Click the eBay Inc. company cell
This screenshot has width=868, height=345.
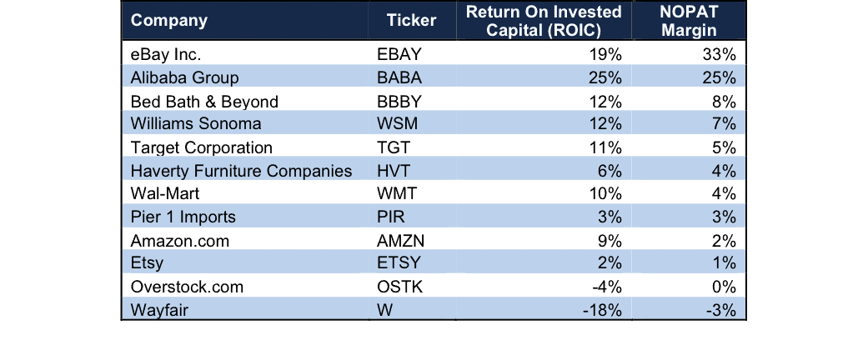[x=166, y=54]
